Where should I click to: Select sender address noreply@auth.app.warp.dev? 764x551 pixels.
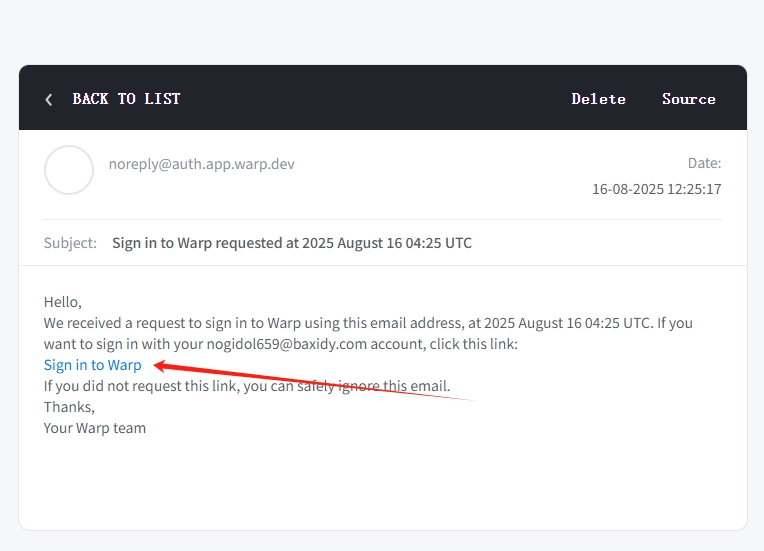click(201, 164)
